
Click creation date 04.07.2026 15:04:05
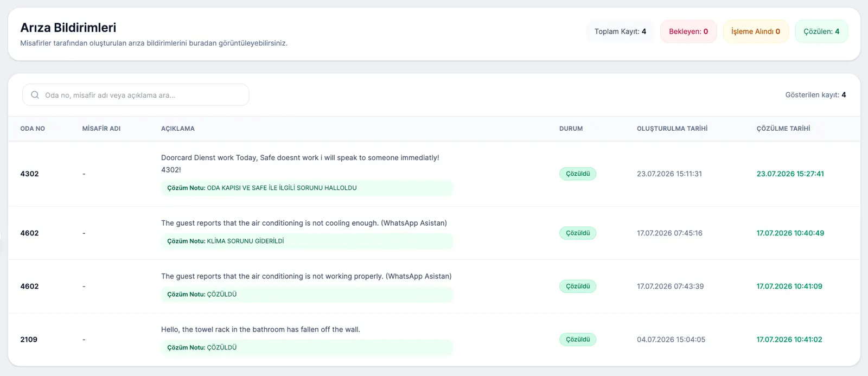(671, 339)
